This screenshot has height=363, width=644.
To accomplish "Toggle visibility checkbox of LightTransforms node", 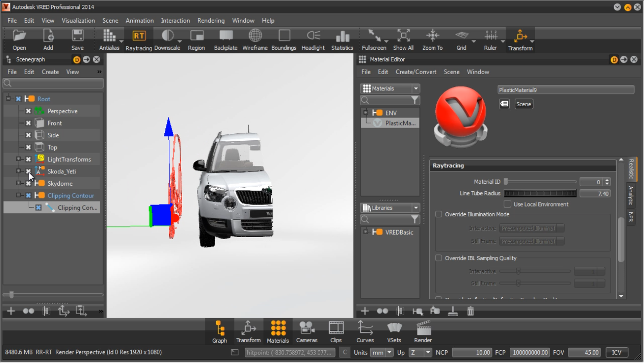I will coord(28,160).
